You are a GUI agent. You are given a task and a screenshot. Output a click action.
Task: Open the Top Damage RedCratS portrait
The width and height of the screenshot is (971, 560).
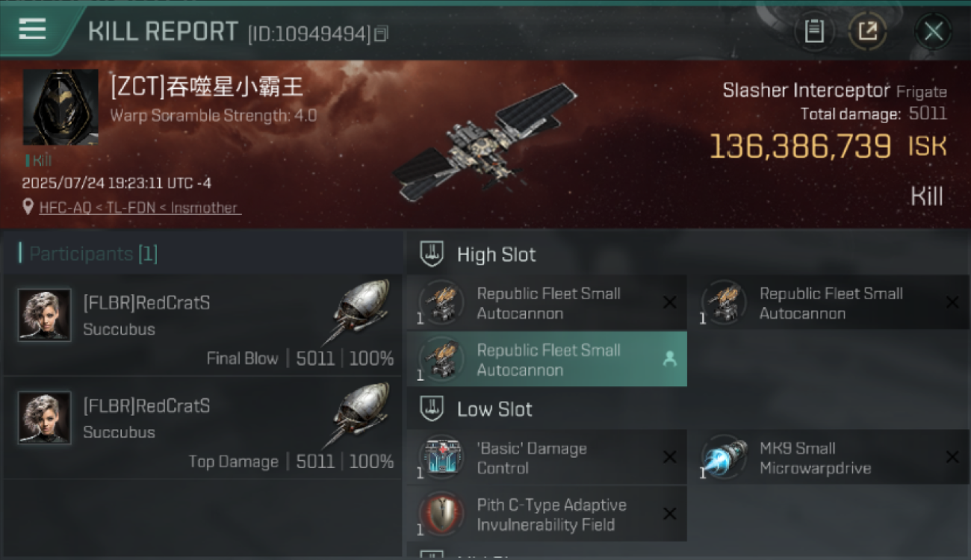(x=45, y=418)
